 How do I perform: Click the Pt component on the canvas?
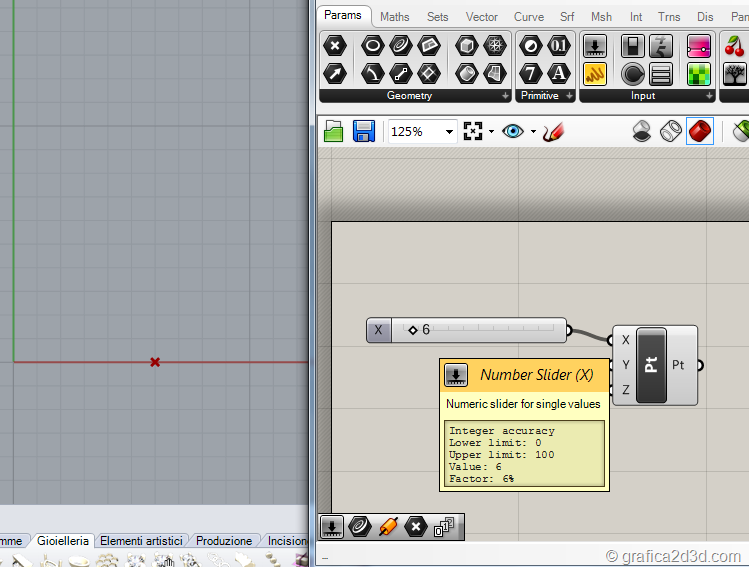click(x=651, y=365)
